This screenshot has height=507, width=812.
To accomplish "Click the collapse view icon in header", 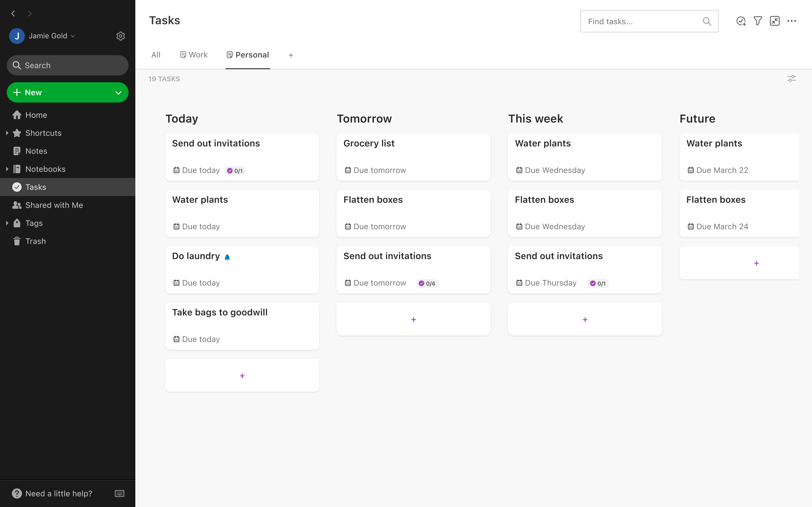I will point(775,21).
